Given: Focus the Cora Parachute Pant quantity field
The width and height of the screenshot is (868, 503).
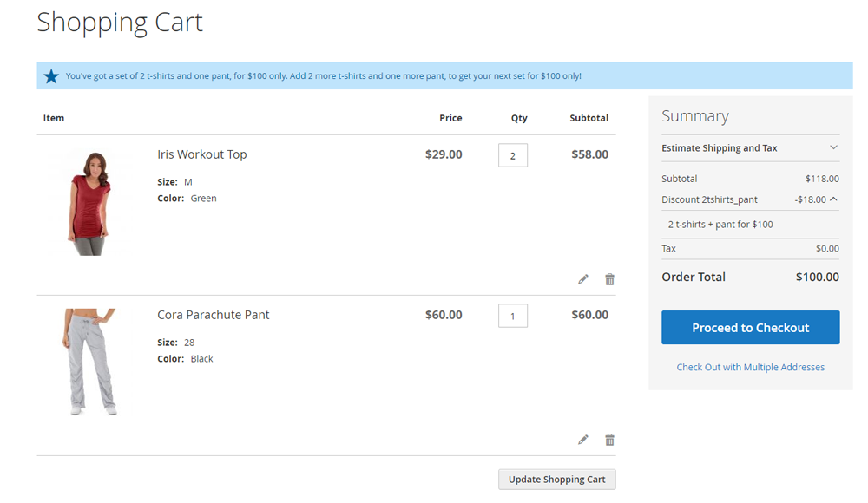Looking at the screenshot, I should 513,316.
